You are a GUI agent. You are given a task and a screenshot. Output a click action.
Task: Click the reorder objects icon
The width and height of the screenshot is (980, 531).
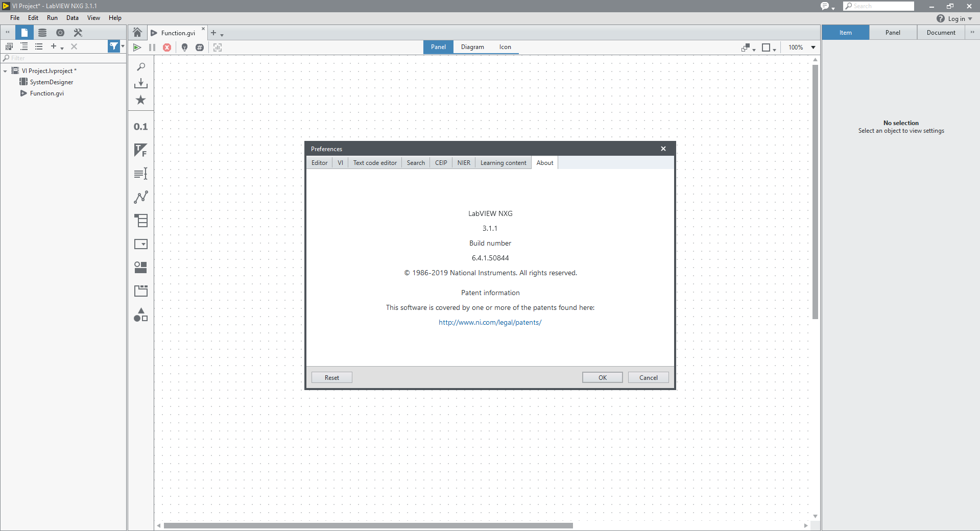click(746, 47)
